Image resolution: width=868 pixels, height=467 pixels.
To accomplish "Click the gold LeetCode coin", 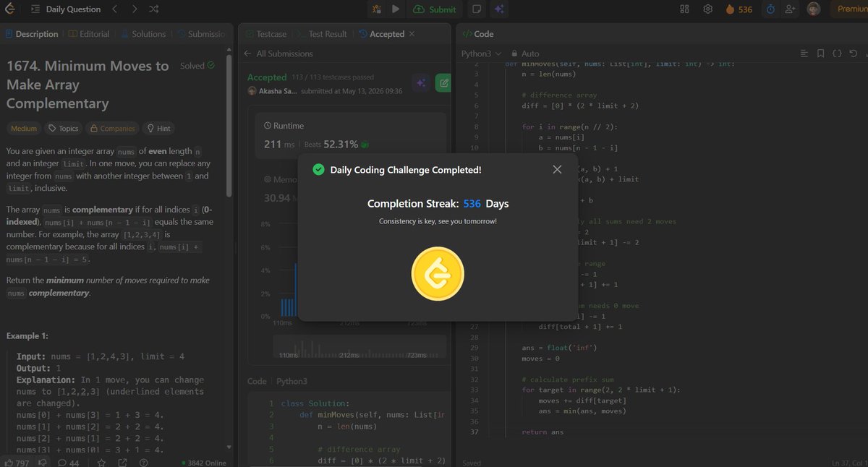I will point(438,275).
